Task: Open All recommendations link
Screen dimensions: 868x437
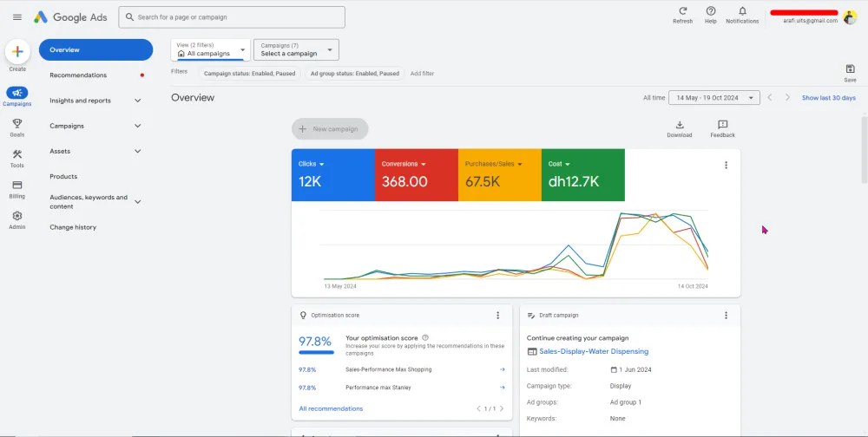Action: [x=331, y=408]
